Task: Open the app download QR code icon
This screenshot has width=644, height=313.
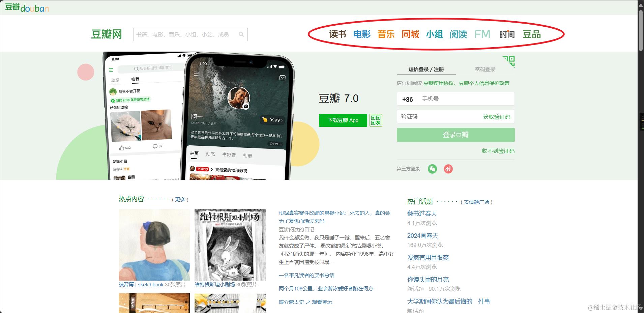Action: (376, 120)
